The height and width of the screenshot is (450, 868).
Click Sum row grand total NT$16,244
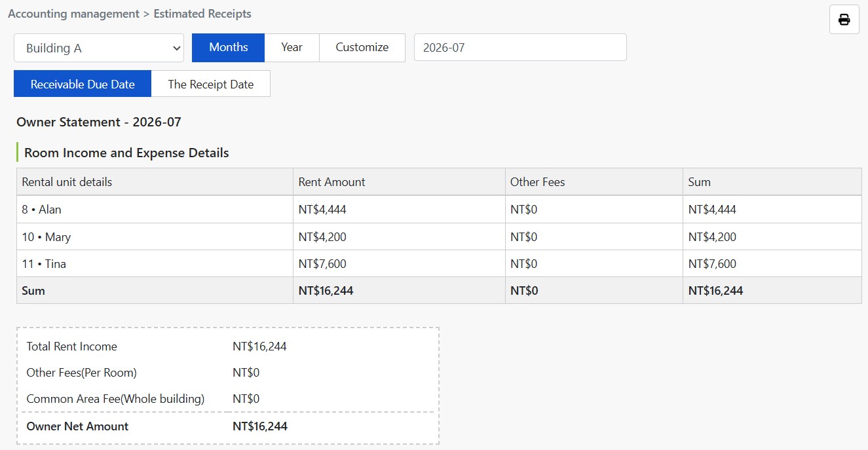715,291
